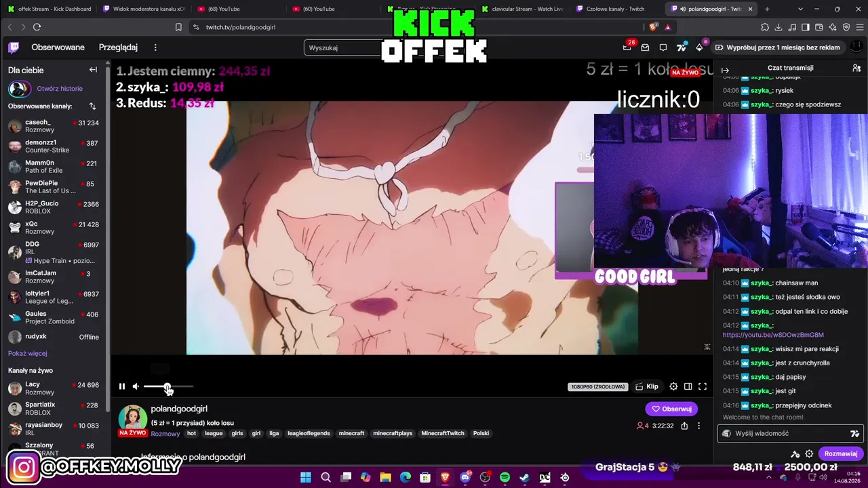Viewport: 868px width, 488px height.
Task: Open the chat emote picker icon
Action: [x=854, y=434]
